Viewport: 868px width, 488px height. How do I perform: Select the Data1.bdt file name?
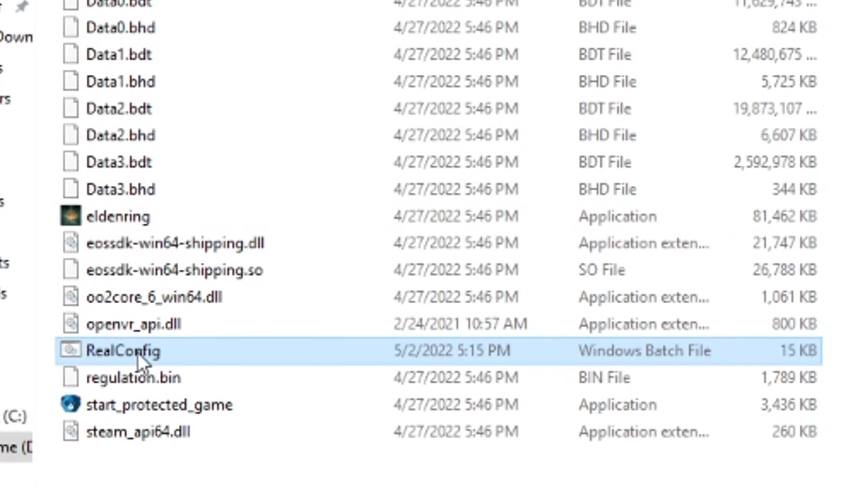tap(119, 55)
